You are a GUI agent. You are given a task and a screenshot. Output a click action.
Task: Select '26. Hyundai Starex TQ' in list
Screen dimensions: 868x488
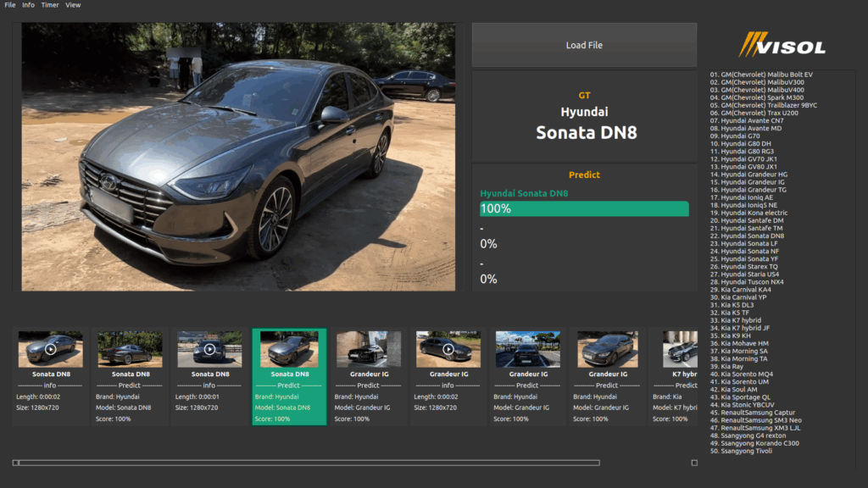coord(743,267)
